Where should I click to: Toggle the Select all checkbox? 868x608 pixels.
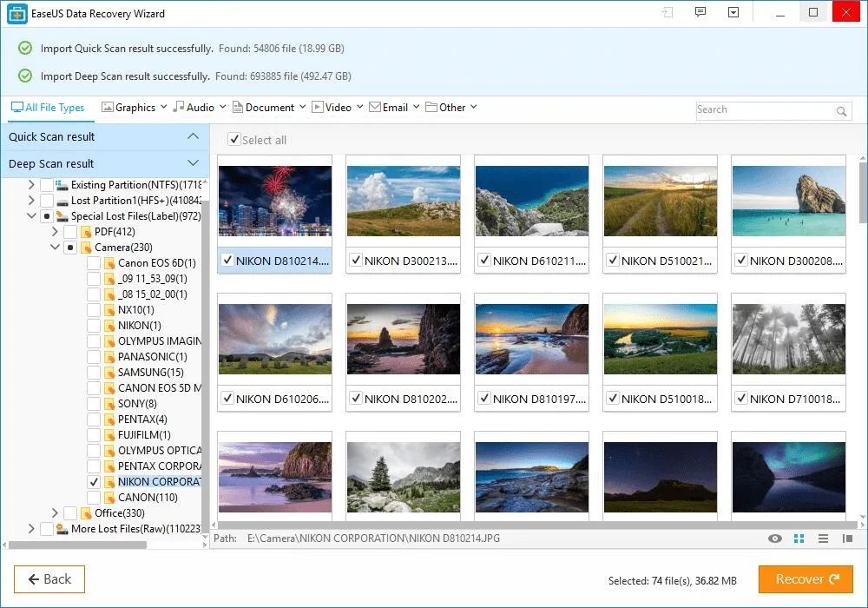pos(233,140)
